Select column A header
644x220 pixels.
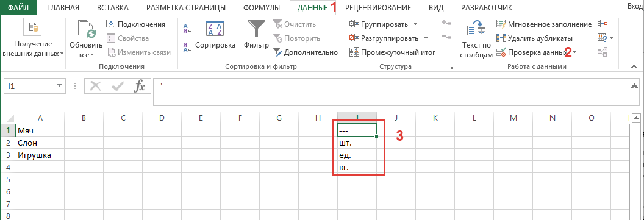40,118
